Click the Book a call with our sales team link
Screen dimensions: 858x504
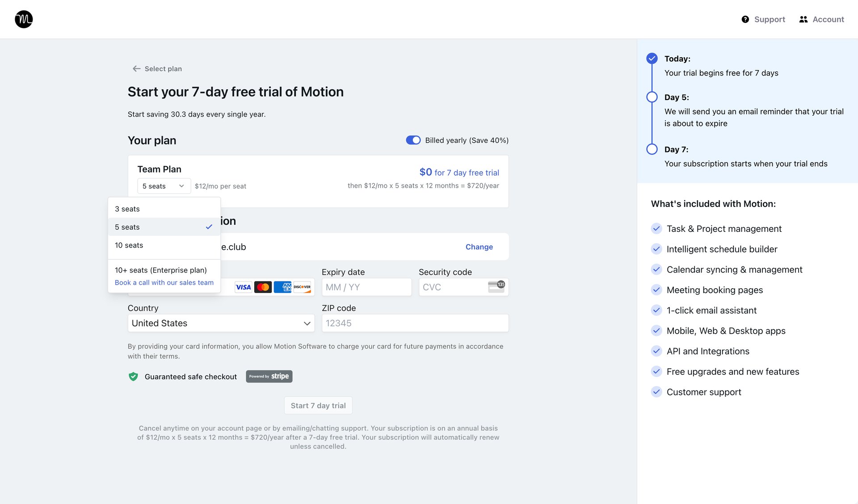coord(164,282)
